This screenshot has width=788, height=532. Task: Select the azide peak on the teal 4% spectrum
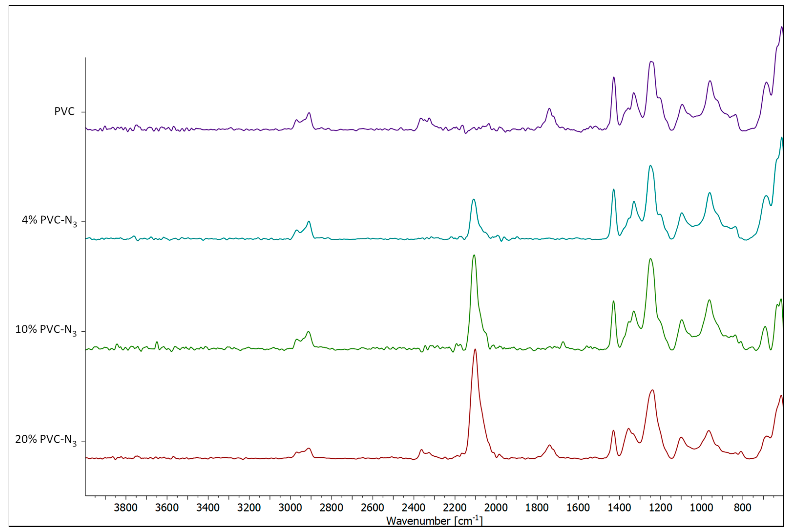474,200
